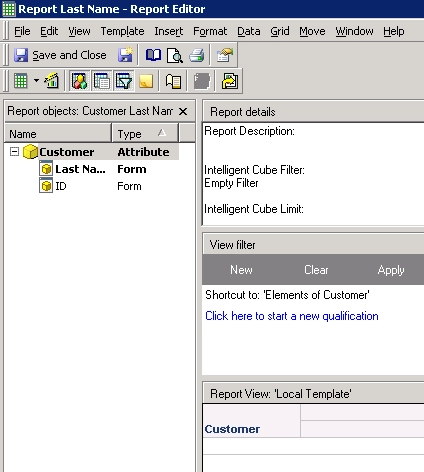Click the page-by document icon
This screenshot has width=424, height=472.
pyautogui.click(x=173, y=81)
